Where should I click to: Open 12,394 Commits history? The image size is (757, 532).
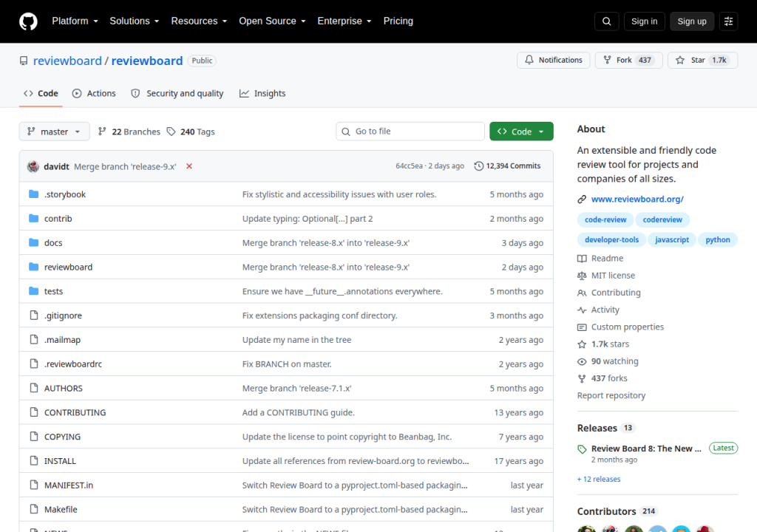point(507,166)
